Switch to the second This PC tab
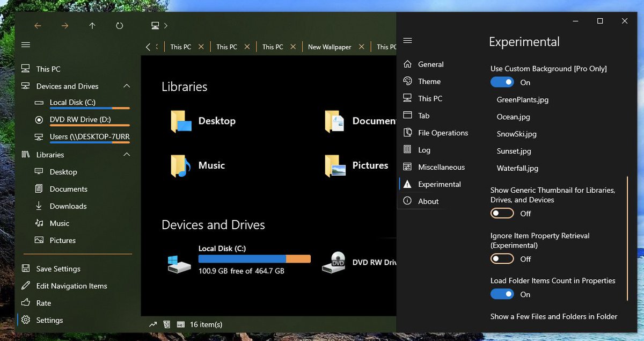The height and width of the screenshot is (341, 644). click(226, 47)
